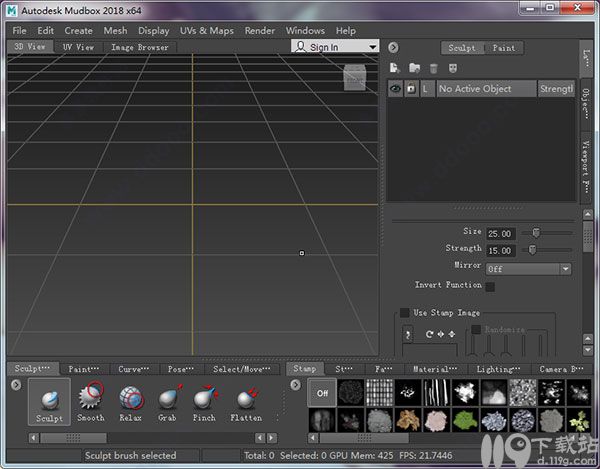This screenshot has height=469, width=600.
Task: Select the Smooth brush tool
Action: coord(91,402)
